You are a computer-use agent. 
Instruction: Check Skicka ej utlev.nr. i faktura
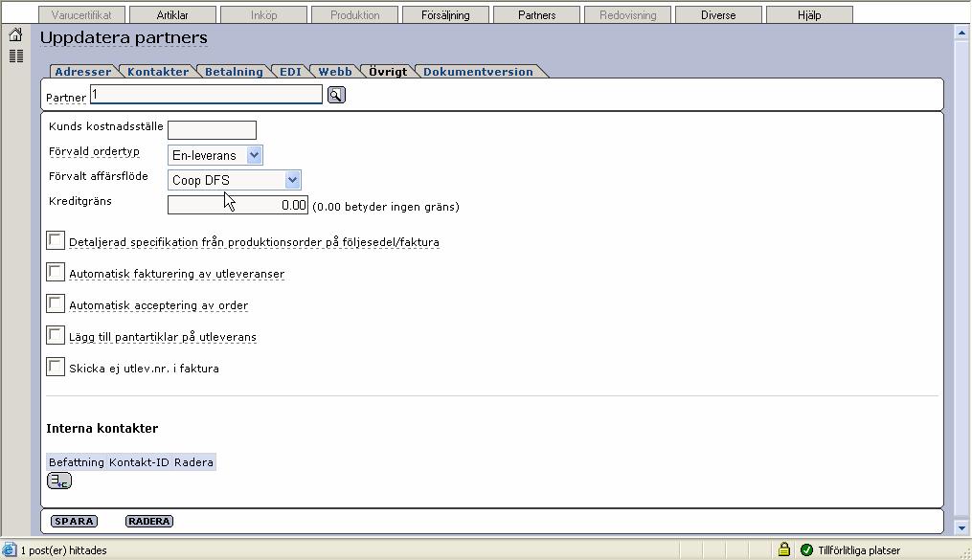(x=56, y=367)
